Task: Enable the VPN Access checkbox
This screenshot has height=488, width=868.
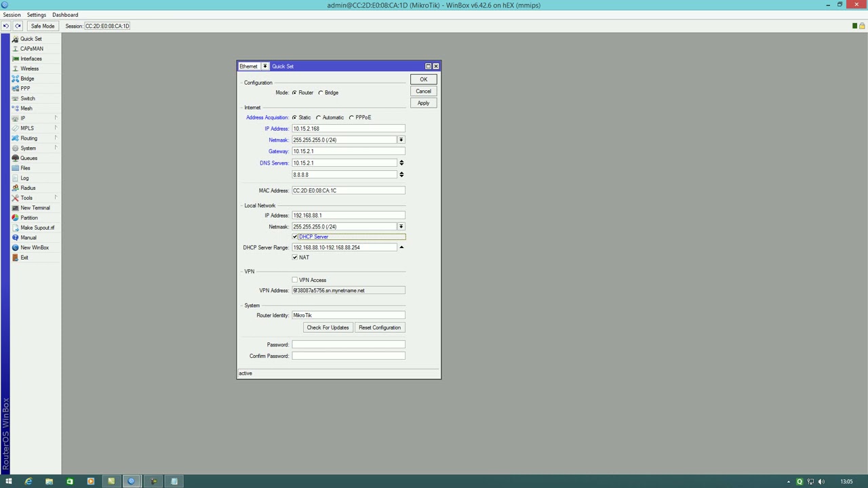Action: pos(295,280)
